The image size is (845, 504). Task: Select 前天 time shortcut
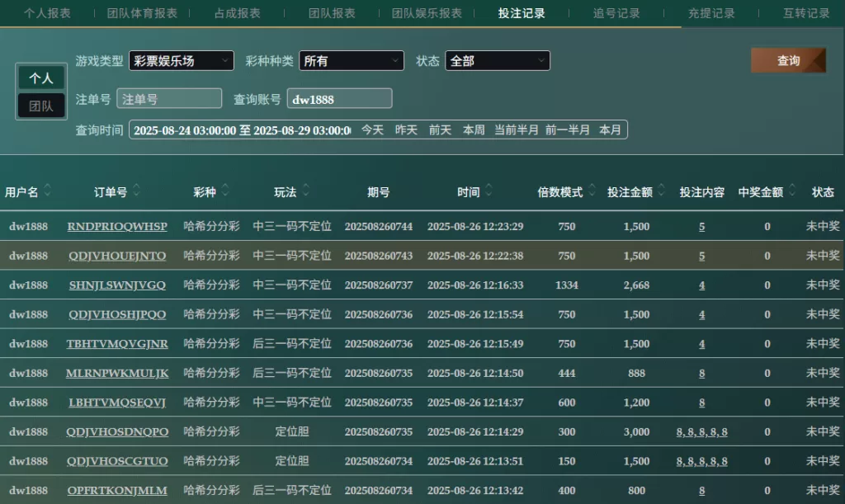click(x=441, y=130)
